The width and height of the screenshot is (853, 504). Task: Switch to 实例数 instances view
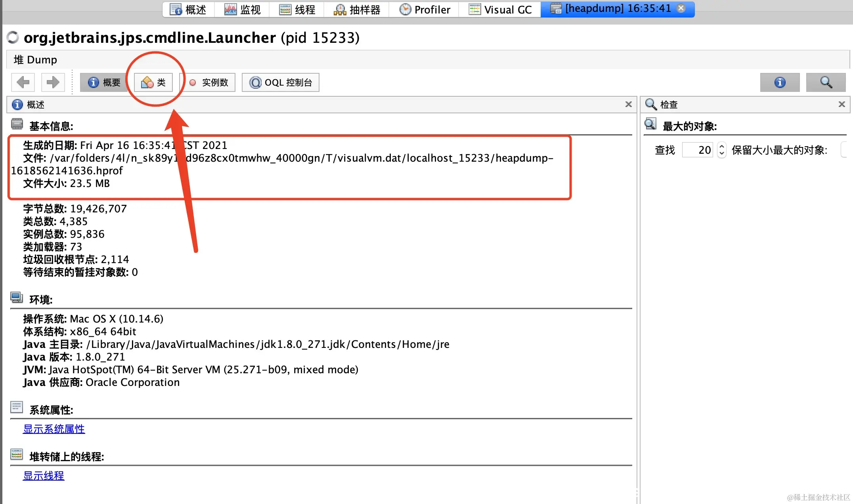pyautogui.click(x=210, y=82)
